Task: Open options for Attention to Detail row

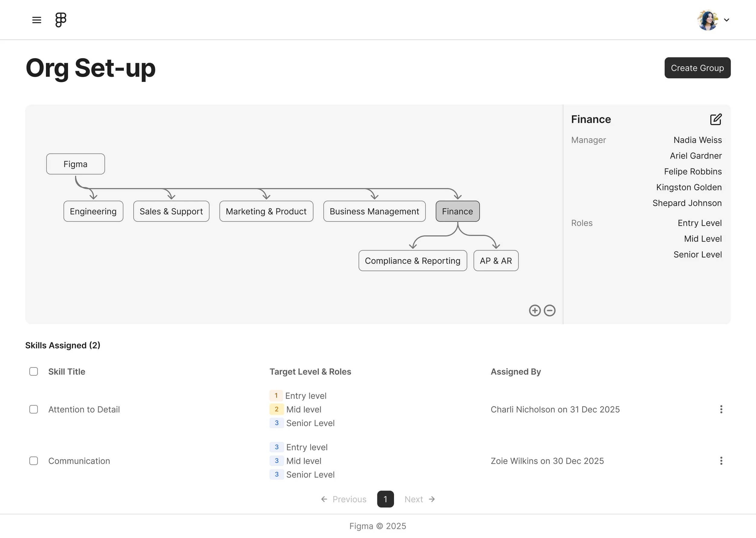Action: (721, 409)
